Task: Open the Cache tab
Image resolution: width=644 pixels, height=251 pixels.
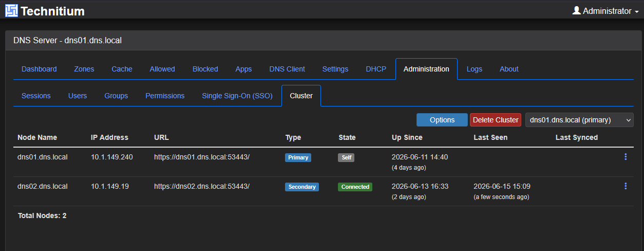Action: [x=122, y=69]
